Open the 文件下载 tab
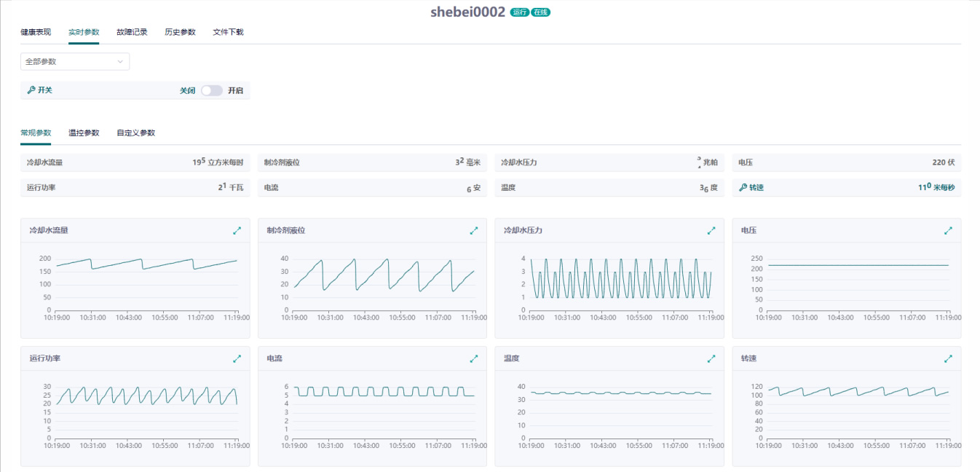The height and width of the screenshot is (472, 980). tap(228, 32)
